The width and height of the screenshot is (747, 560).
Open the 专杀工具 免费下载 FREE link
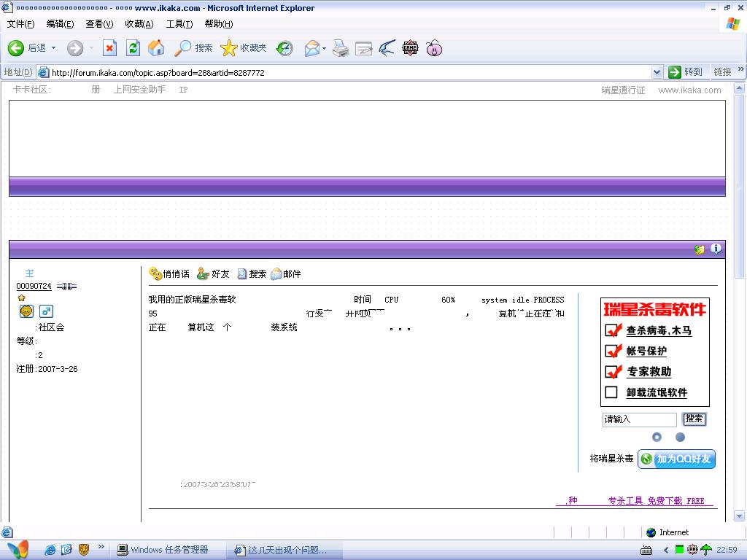(x=656, y=500)
